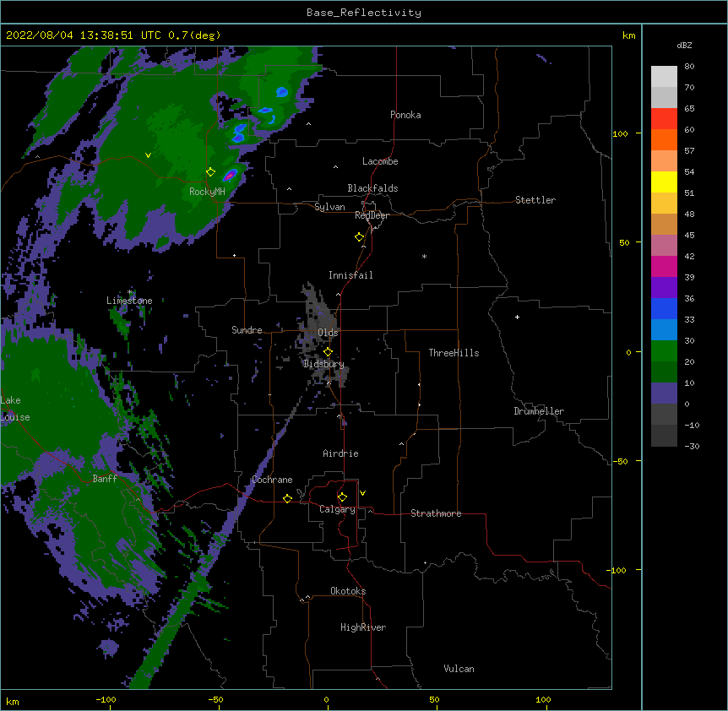
Task: Select the light blue 33-30 dBZ swatch
Action: pos(664,330)
